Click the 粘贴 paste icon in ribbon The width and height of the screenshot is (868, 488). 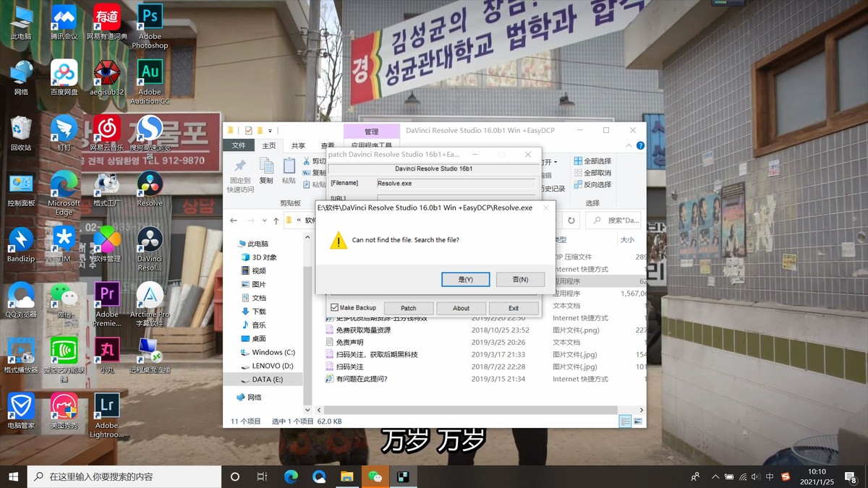click(x=289, y=171)
